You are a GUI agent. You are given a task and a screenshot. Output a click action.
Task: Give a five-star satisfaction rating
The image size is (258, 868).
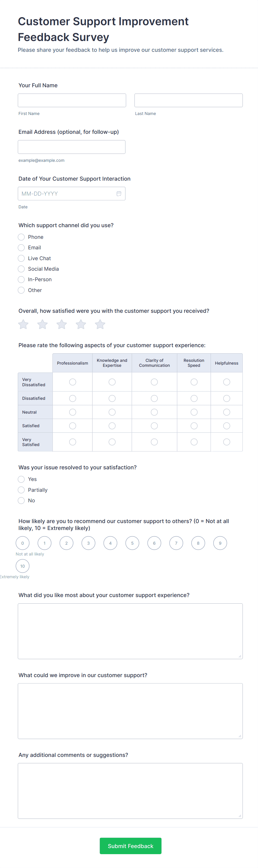click(x=100, y=324)
